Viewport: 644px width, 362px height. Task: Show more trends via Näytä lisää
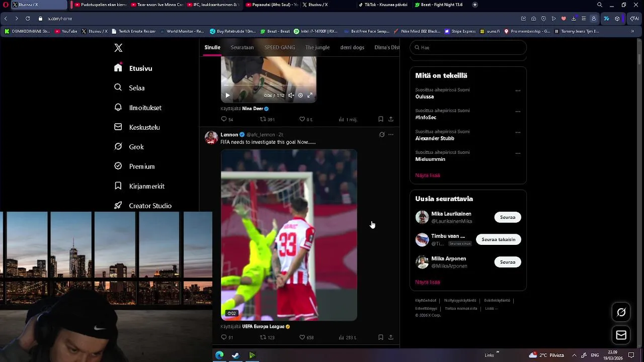428,175
